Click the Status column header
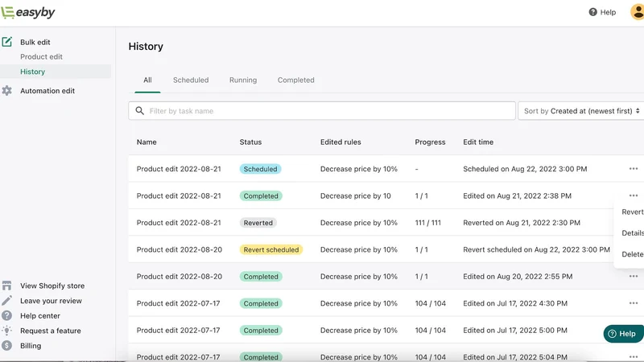 [x=250, y=142]
